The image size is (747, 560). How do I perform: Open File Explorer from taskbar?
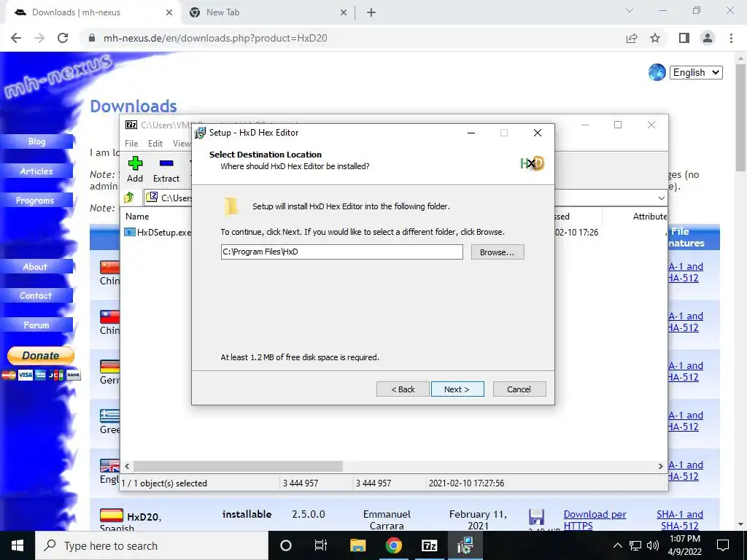pos(357,545)
